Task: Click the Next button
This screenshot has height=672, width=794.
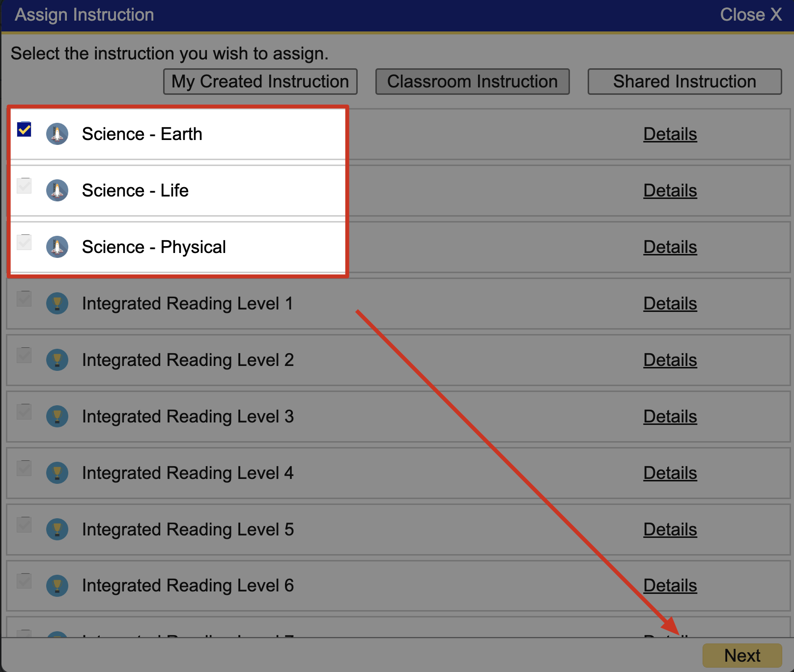Action: click(741, 655)
